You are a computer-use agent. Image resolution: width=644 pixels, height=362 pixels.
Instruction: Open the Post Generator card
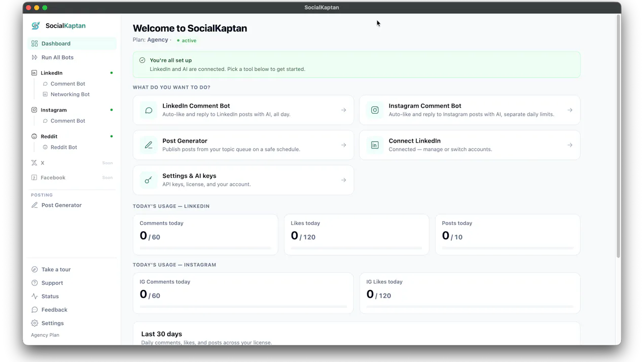pos(243,145)
